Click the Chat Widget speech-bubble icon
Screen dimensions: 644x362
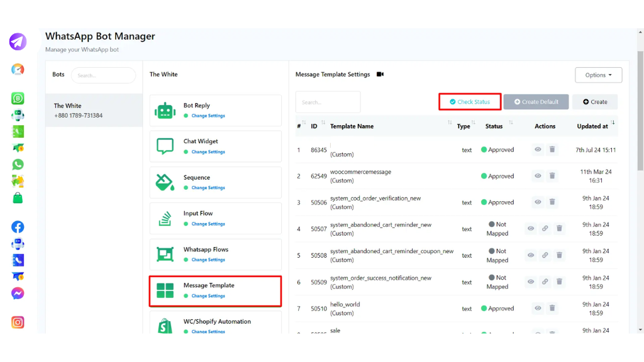(x=165, y=146)
